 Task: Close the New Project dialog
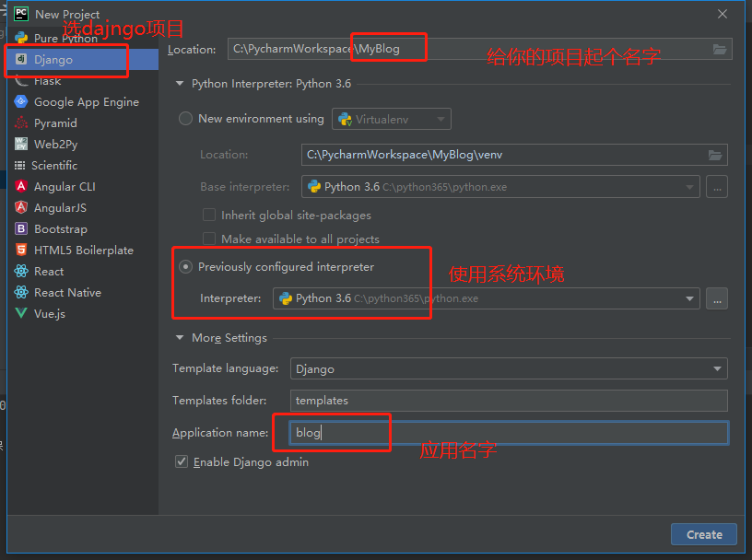[723, 14]
